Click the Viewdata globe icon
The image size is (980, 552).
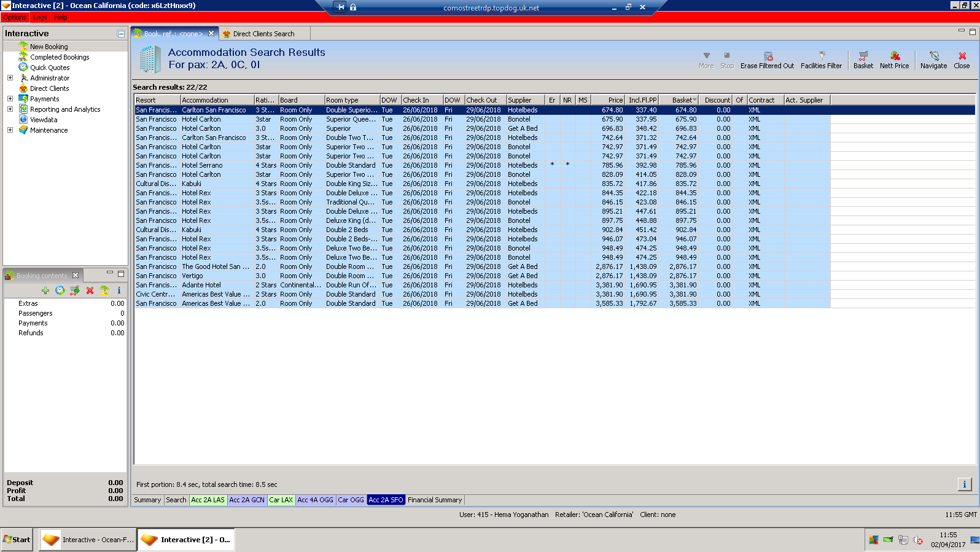[23, 119]
